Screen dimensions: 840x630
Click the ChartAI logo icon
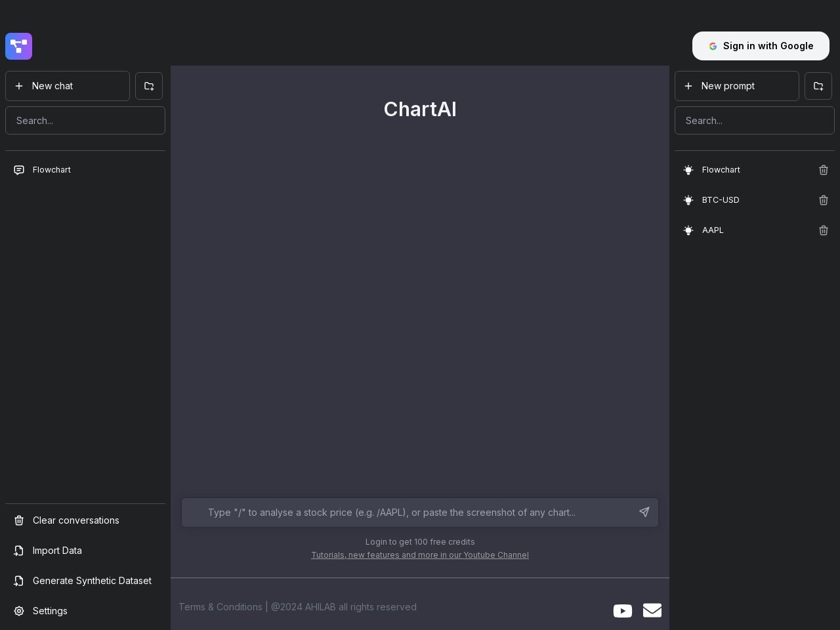pyautogui.click(x=18, y=46)
